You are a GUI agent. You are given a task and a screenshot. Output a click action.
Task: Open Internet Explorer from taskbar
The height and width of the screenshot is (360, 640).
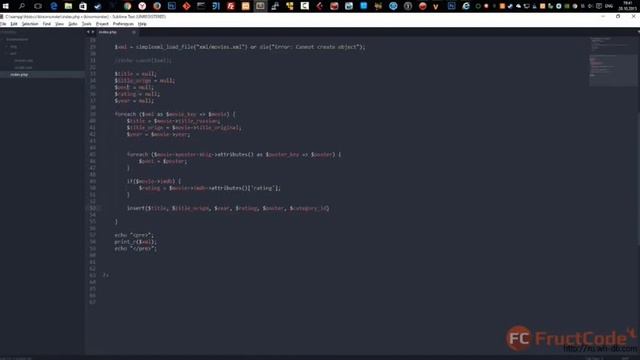466,6
